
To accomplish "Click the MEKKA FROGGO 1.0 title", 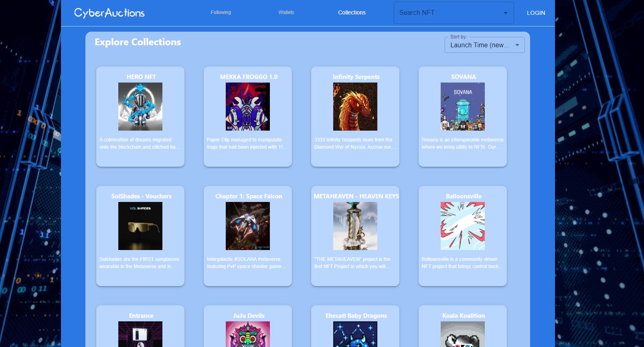I will pos(249,77).
